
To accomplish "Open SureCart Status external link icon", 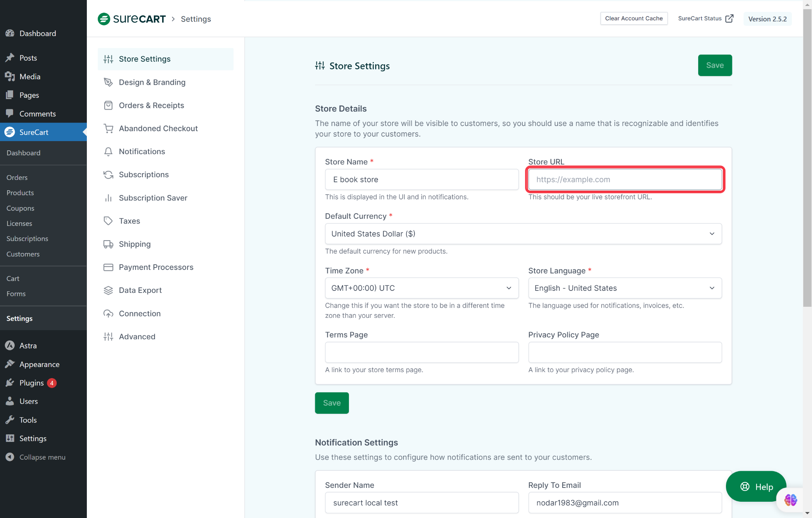I will pyautogui.click(x=729, y=19).
